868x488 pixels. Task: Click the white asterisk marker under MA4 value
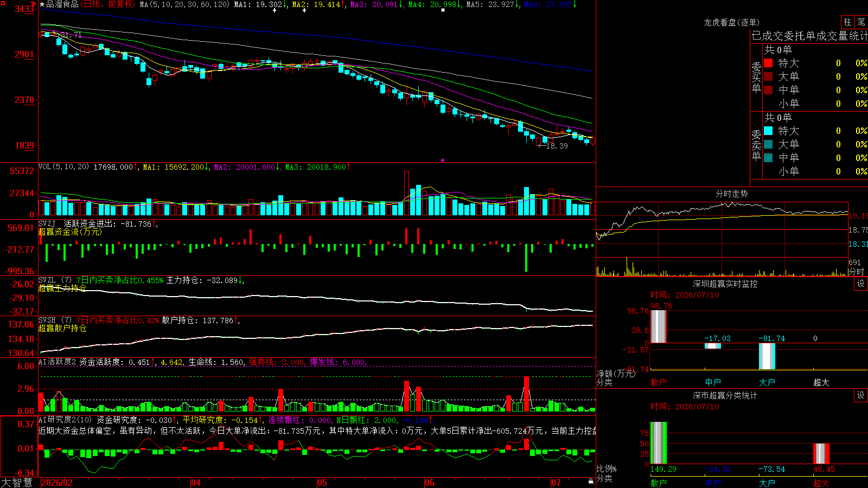coord(443,10)
